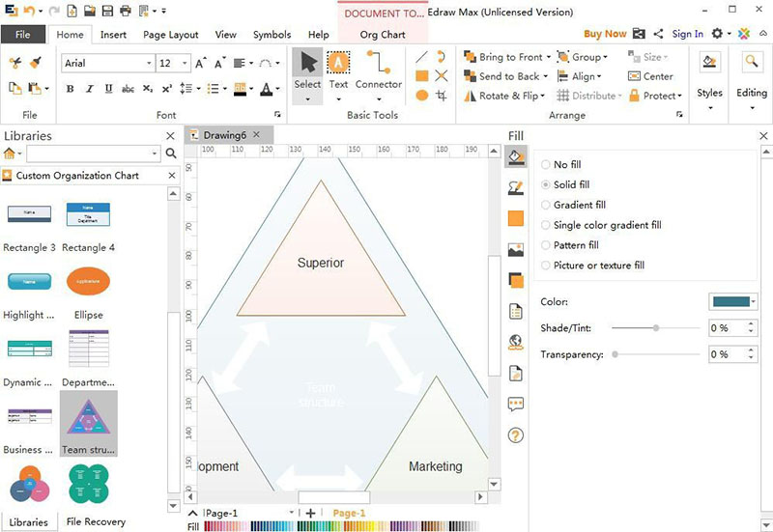Adjust the Shade/Tint slider
Viewport: 773px width, 532px height.
(657, 328)
